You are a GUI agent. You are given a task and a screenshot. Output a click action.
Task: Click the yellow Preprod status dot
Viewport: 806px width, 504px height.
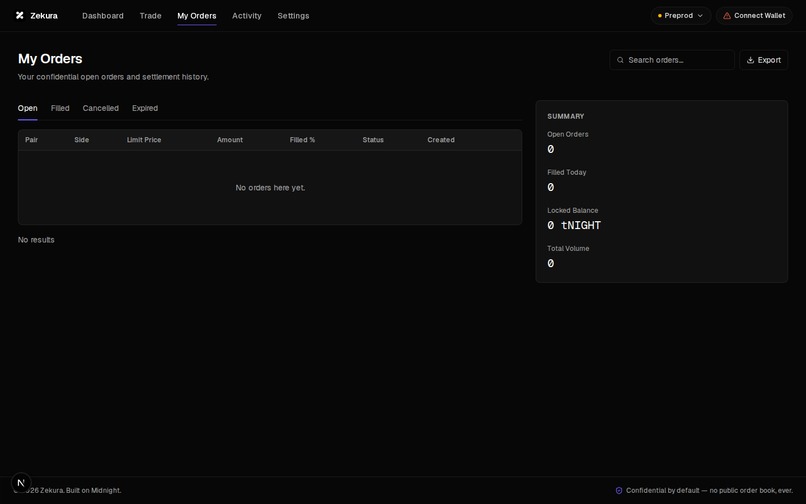[x=660, y=16]
